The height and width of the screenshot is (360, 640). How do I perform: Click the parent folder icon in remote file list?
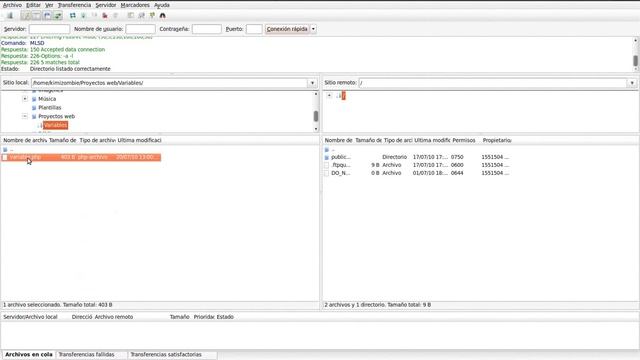click(x=327, y=150)
